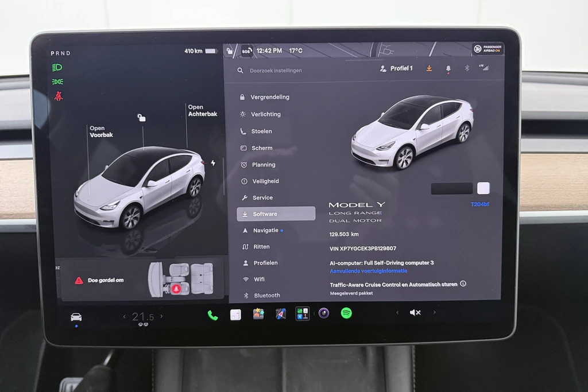Tap the top-bar lock icon
Screen dimensions: 588x392
[x=230, y=51]
